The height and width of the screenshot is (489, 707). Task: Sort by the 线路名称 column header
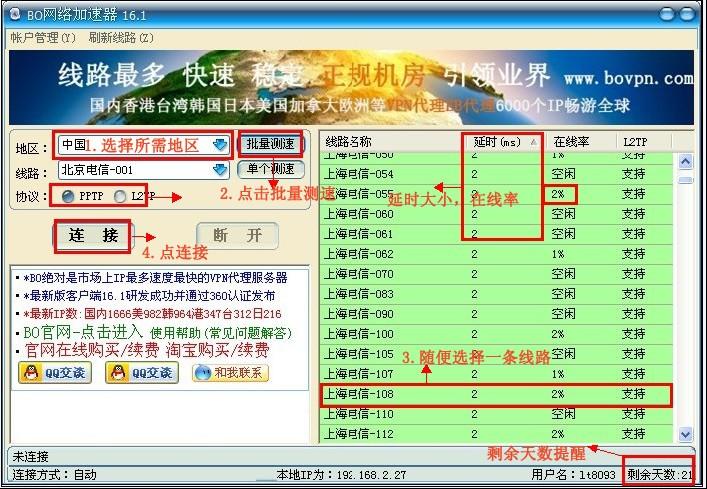click(x=391, y=142)
